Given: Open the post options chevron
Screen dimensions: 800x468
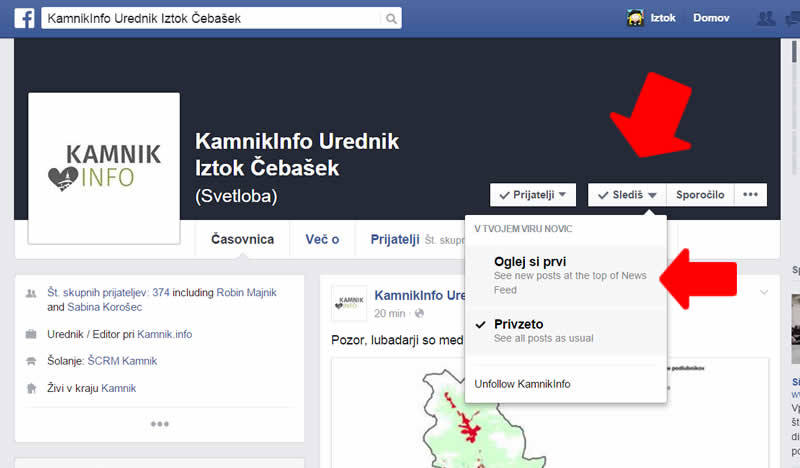Looking at the screenshot, I should [764, 292].
